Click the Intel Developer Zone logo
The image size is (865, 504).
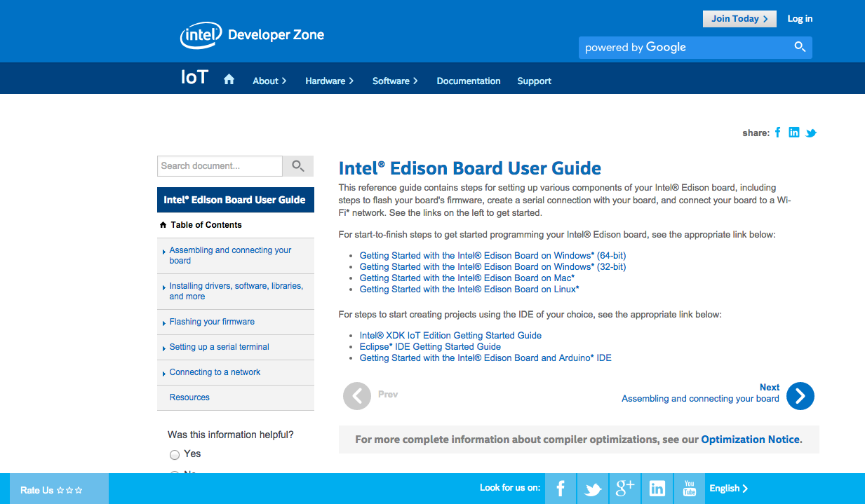tap(252, 35)
